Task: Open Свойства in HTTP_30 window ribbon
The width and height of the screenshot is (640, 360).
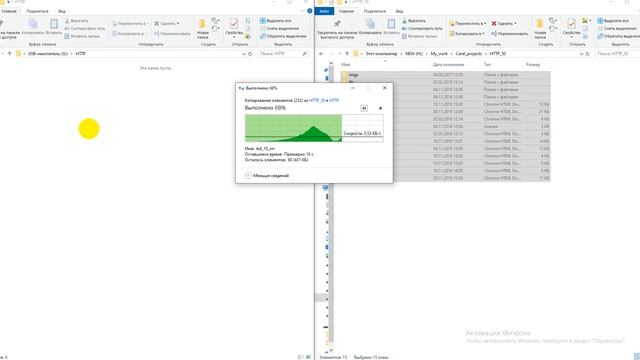Action: pos(571,28)
